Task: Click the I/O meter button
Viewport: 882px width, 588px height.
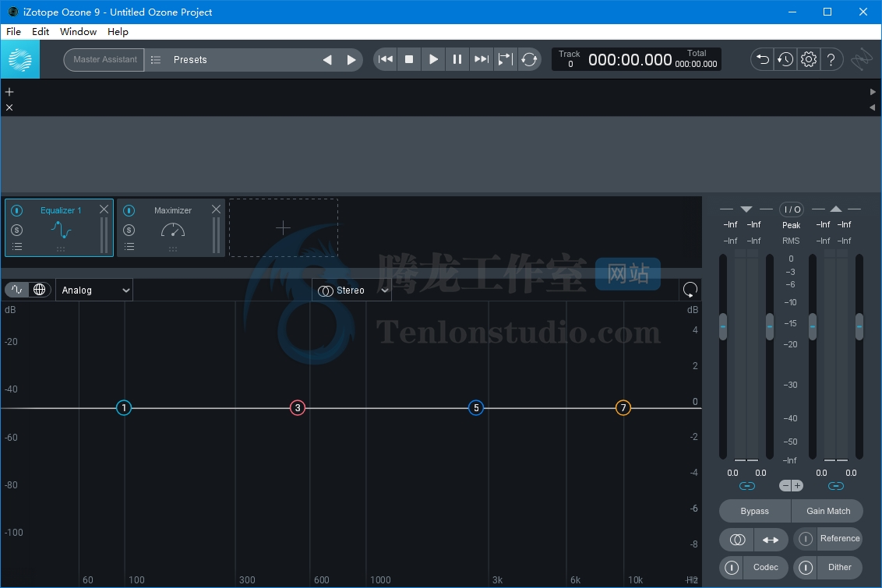Action: click(x=792, y=209)
